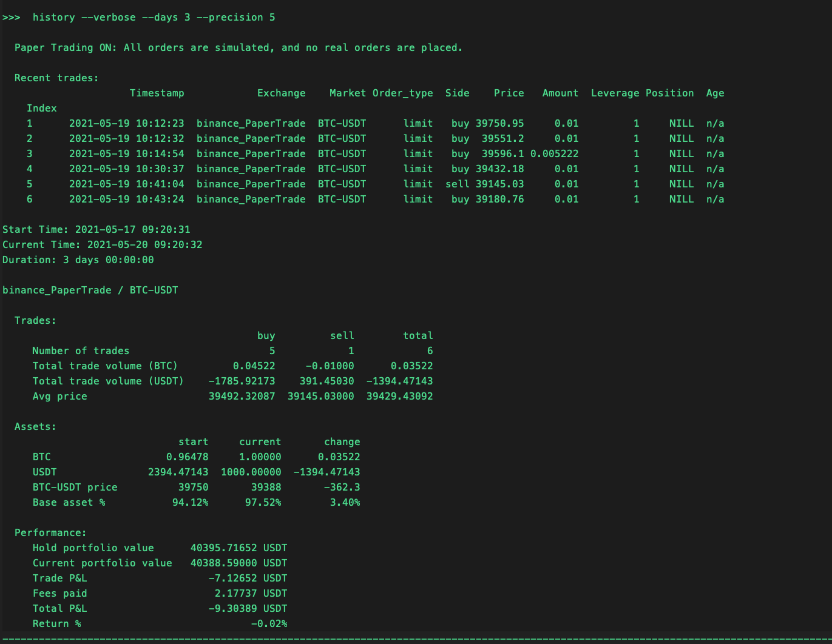
Task: Click the Number of trades row label
Action: pos(81,351)
